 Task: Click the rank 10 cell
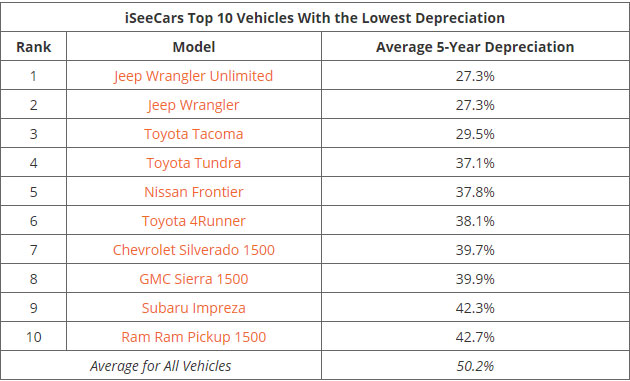[x=33, y=337]
